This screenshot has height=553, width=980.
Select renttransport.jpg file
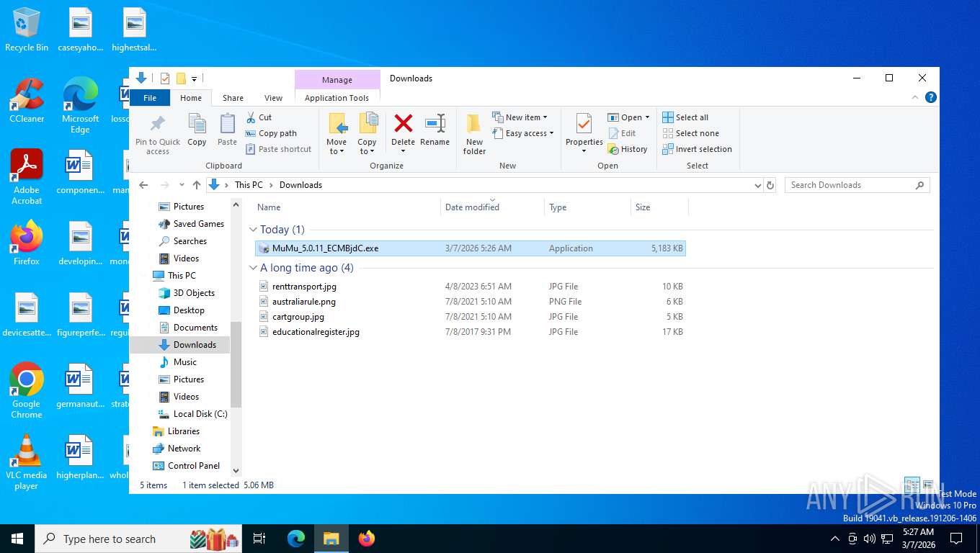(471, 287)
